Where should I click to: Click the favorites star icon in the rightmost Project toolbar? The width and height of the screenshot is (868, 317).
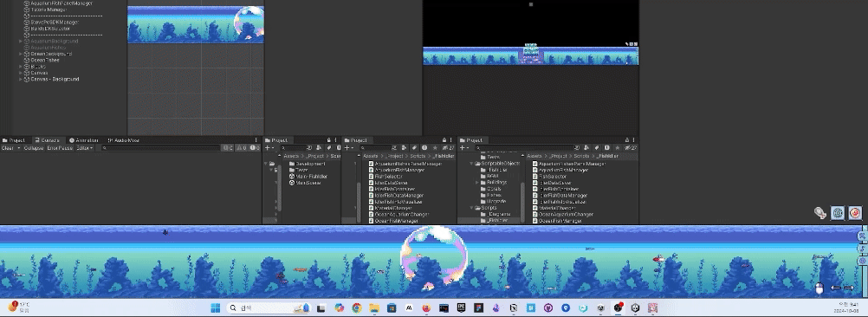click(617, 148)
